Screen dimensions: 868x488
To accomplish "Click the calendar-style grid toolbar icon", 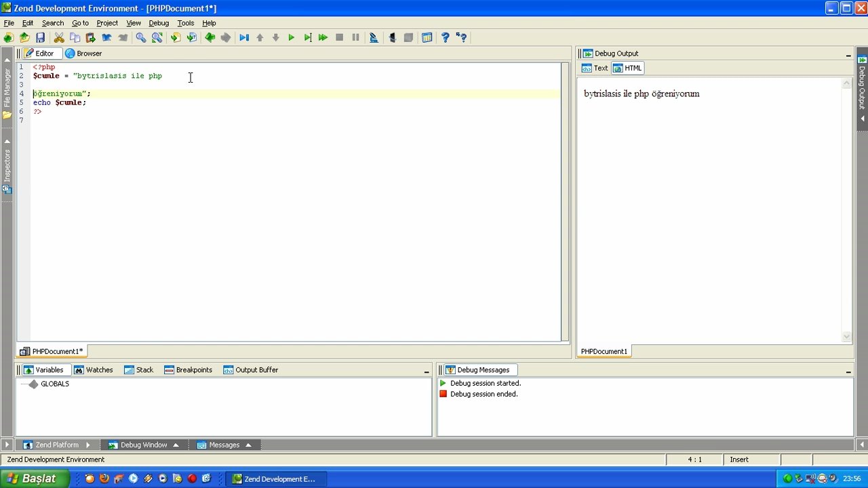I will pos(427,38).
